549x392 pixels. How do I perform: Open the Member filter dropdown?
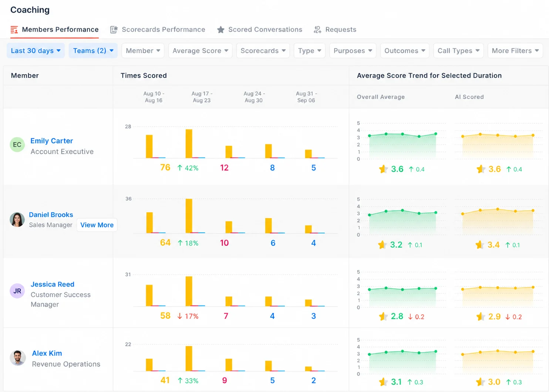pyautogui.click(x=143, y=51)
